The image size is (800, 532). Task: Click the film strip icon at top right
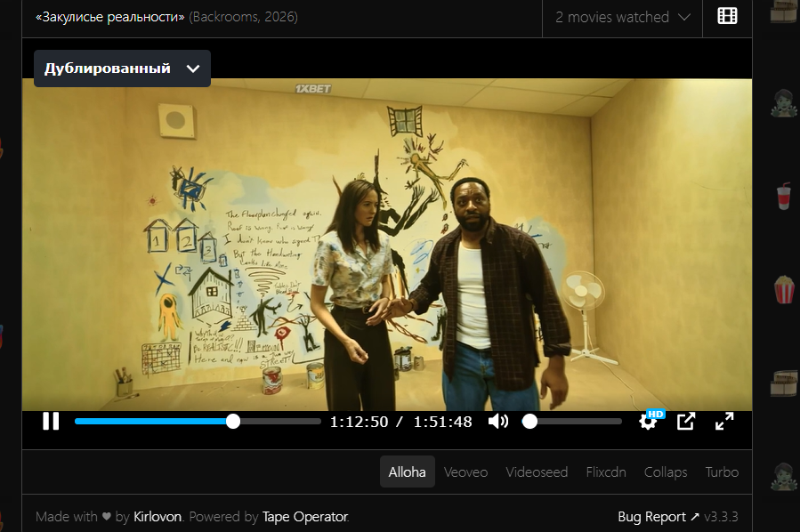point(727,16)
